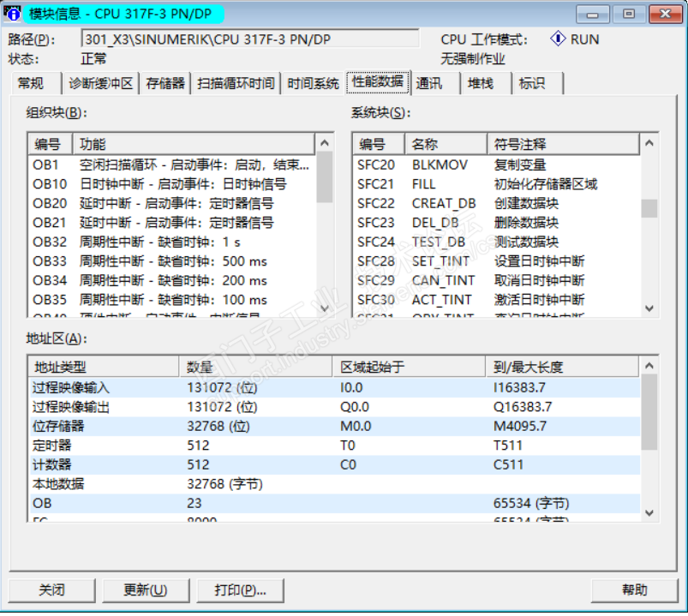This screenshot has width=688, height=616.
Task: Select the SFC24 TEST_DB row
Action: pos(497,242)
